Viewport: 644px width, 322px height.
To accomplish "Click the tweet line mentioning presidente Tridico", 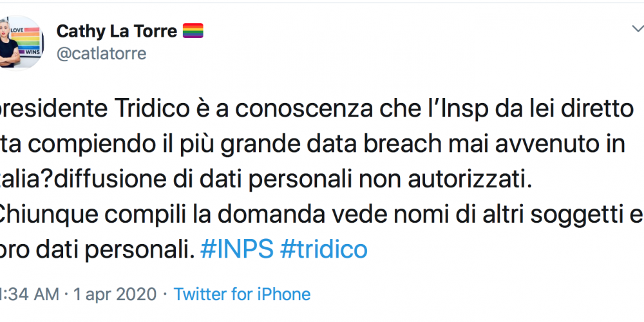I will pyautogui.click(x=316, y=108).
